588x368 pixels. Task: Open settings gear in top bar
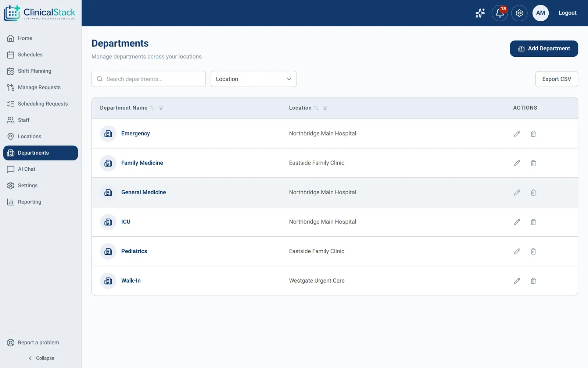[x=519, y=13]
